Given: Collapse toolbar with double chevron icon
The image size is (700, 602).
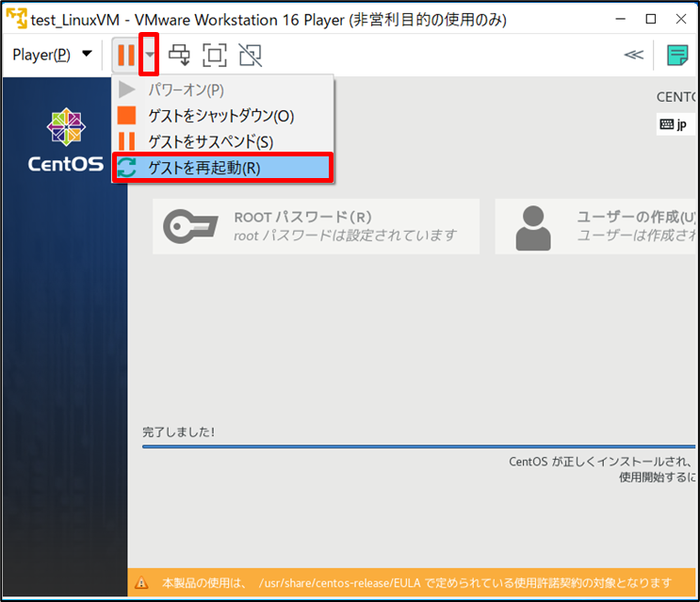Looking at the screenshot, I should (633, 55).
